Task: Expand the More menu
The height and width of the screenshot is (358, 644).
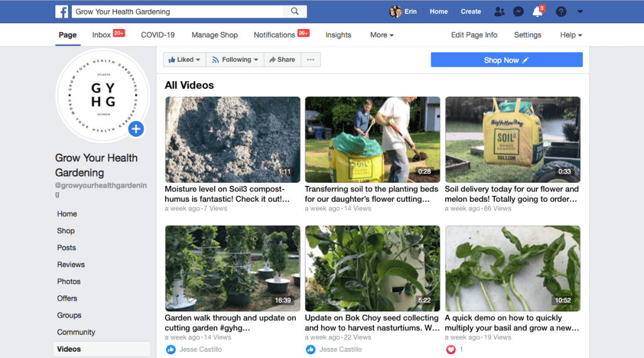Action: [382, 35]
